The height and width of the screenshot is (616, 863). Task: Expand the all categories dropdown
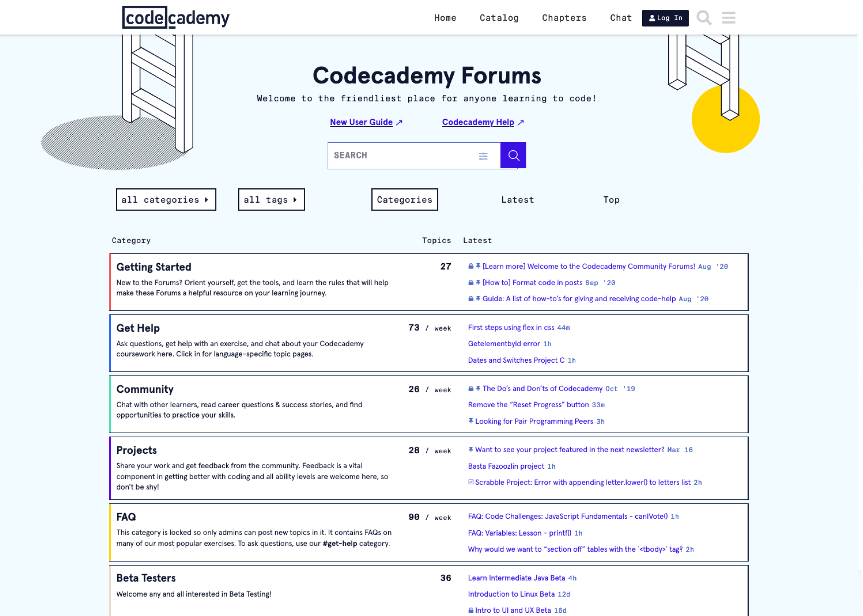[x=165, y=199]
